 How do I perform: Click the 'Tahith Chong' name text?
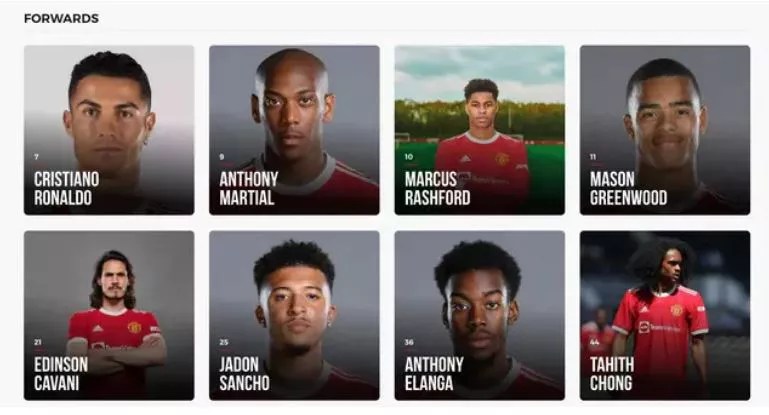click(x=612, y=374)
